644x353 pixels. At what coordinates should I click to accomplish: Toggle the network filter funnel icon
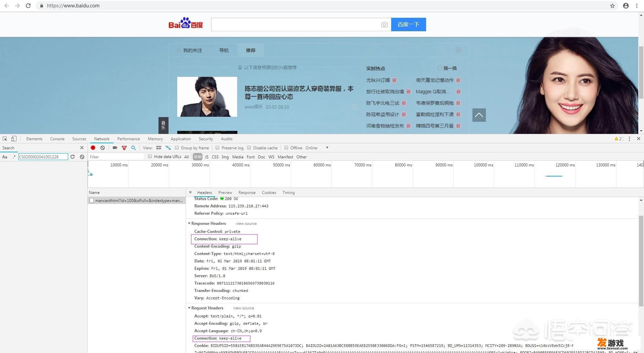[124, 148]
